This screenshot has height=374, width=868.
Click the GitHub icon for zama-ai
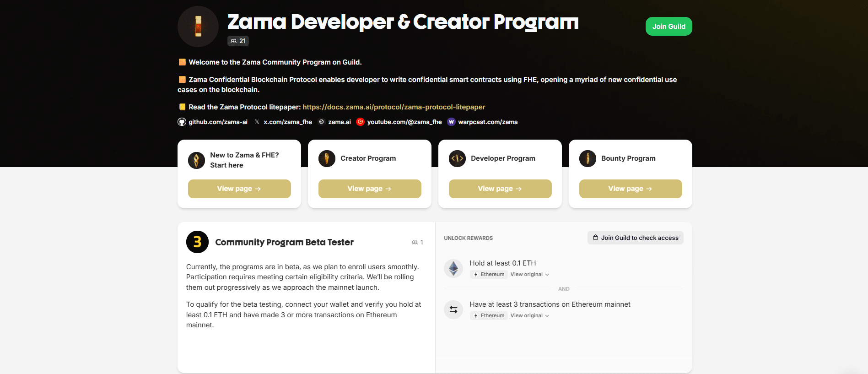click(x=182, y=122)
